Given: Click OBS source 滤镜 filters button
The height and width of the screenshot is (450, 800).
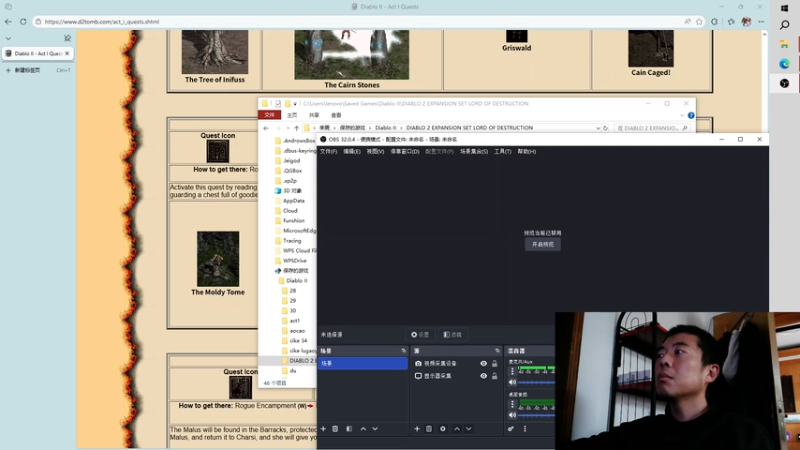Looking at the screenshot, I should (452, 335).
